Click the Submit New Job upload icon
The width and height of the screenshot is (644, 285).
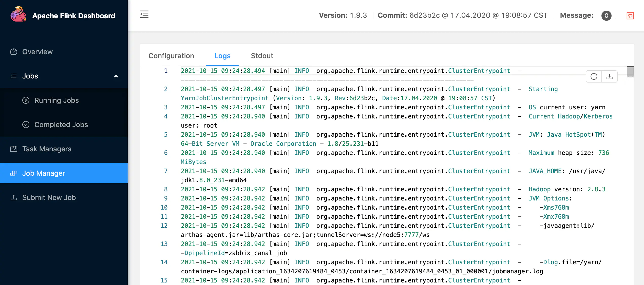[14, 197]
